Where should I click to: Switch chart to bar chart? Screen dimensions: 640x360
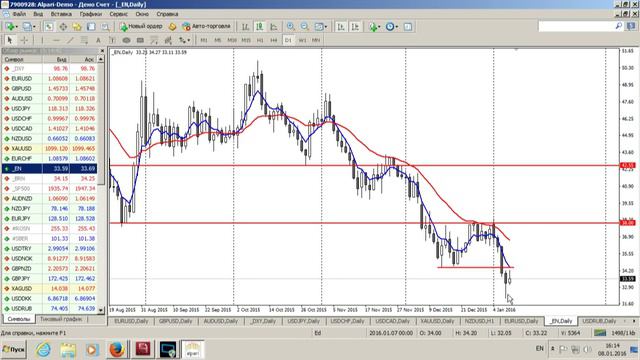245,27
